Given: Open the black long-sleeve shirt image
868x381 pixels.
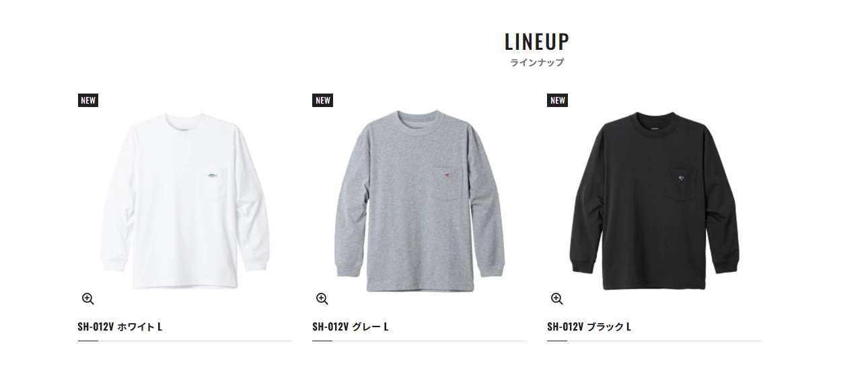Looking at the screenshot, I should coord(654,201).
